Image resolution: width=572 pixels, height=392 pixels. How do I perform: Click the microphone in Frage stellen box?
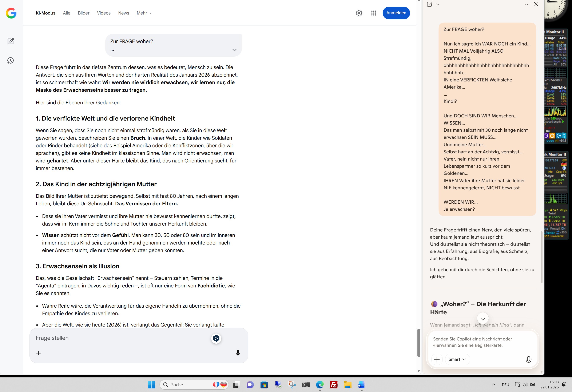[x=238, y=353]
